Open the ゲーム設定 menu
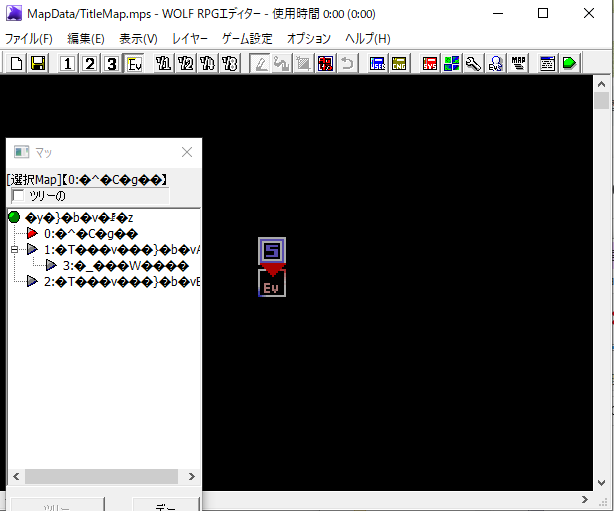 pyautogui.click(x=247, y=39)
